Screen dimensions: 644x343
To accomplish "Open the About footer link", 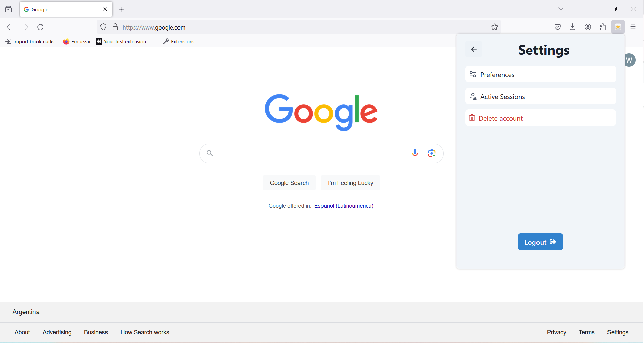I will (22, 332).
